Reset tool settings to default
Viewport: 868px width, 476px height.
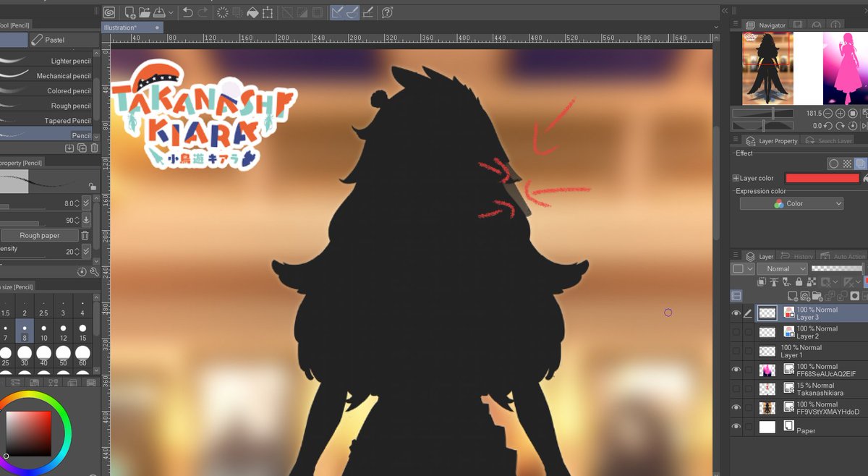coord(82,272)
